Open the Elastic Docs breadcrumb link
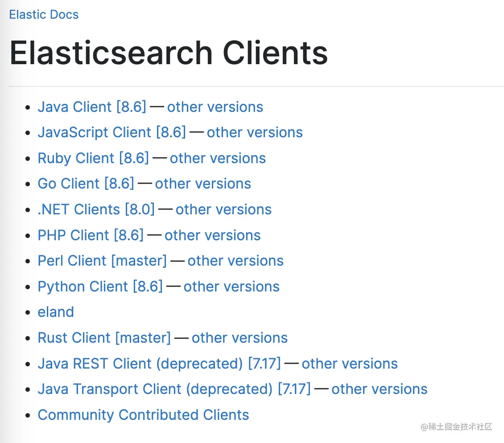This screenshot has height=443, width=504. (x=44, y=14)
